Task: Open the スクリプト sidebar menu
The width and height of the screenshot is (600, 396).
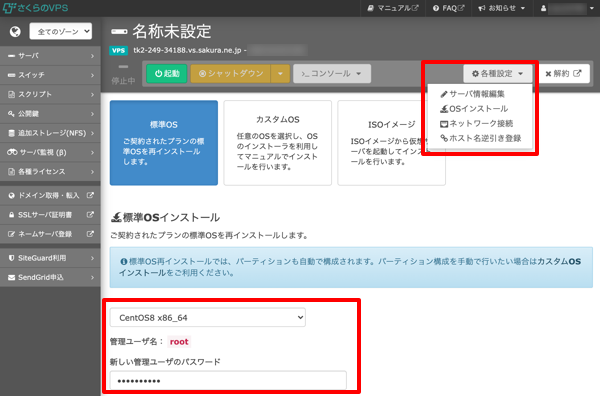Action: [x=50, y=95]
